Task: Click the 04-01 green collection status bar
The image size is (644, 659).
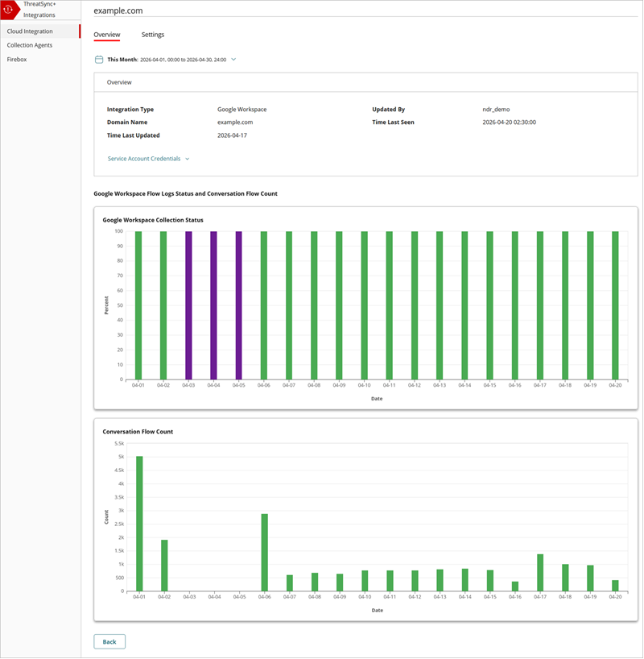Action: point(138,305)
